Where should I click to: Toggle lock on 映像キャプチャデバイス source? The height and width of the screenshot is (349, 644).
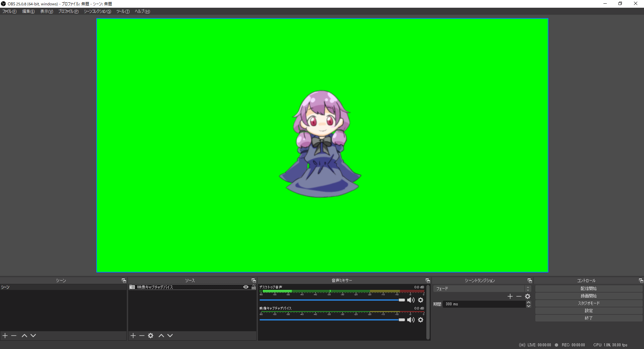(x=254, y=287)
